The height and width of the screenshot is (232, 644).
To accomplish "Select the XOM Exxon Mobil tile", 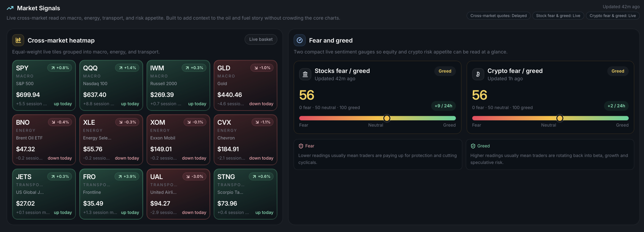I will (x=178, y=140).
